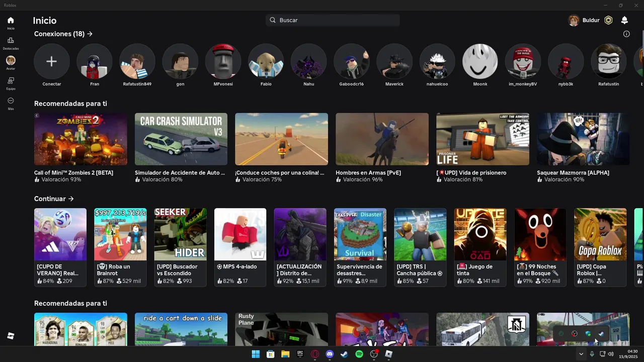This screenshot has width=644, height=362.
Task: Open Discord from the taskbar
Action: click(x=330, y=354)
